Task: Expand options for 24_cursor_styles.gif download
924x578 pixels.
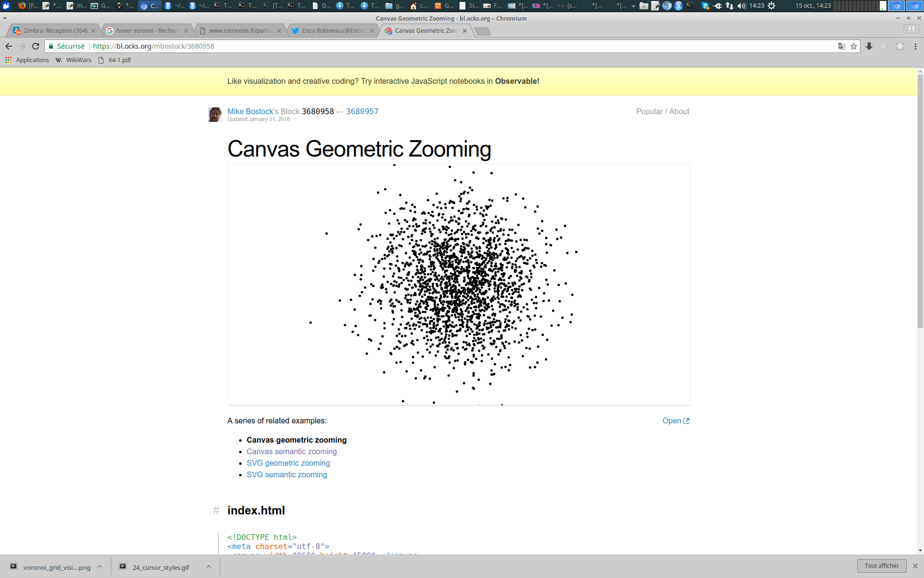Action: [209, 567]
